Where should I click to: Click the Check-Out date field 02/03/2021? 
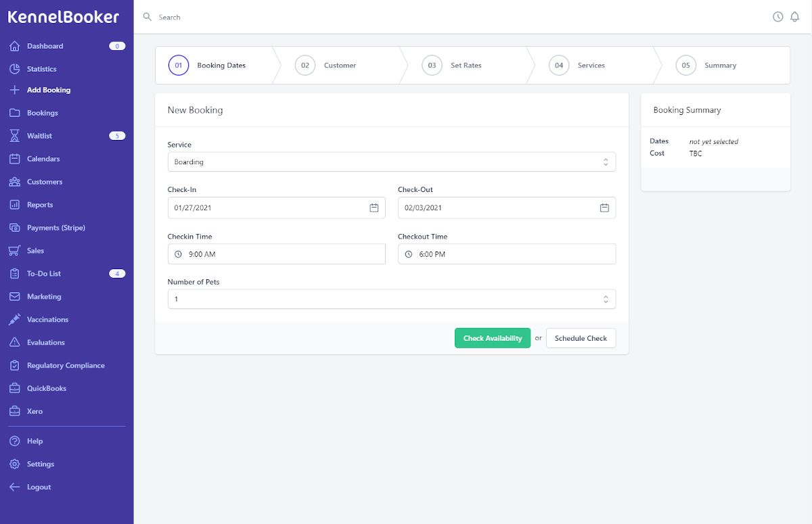pyautogui.click(x=507, y=208)
